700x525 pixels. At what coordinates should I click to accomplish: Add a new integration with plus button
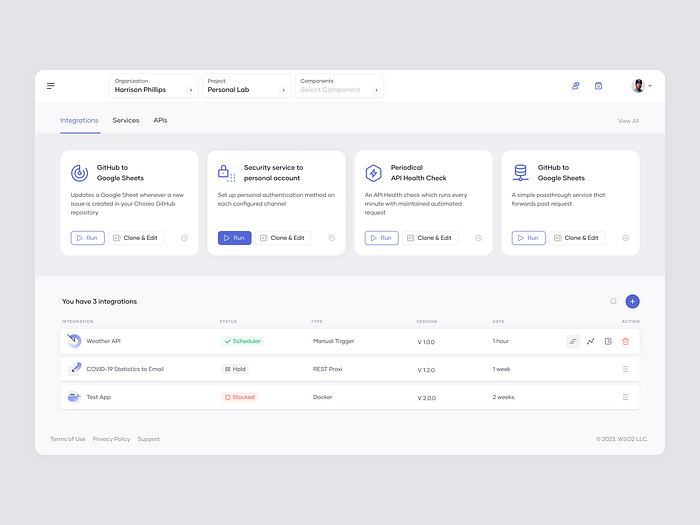pos(632,301)
